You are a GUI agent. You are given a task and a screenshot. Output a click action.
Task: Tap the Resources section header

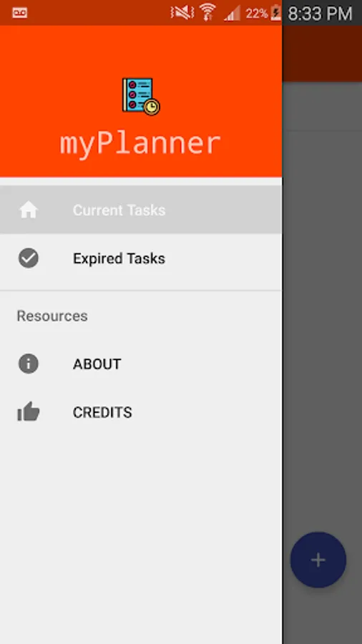click(52, 316)
